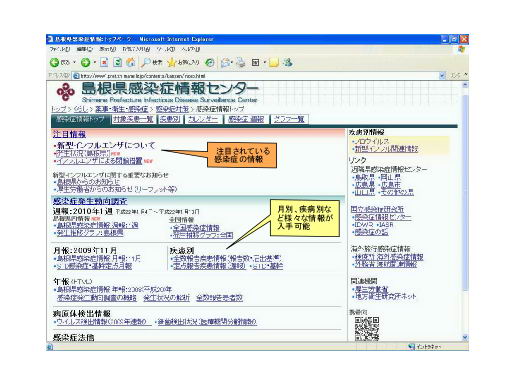Select the 疾患別 tab
Image resolution: width=513 pixels, height=385 pixels.
pyautogui.click(x=170, y=119)
